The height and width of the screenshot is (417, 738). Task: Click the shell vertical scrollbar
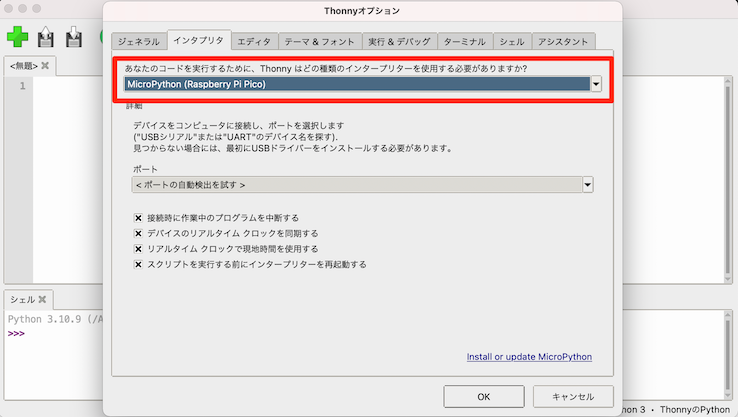(x=728, y=355)
